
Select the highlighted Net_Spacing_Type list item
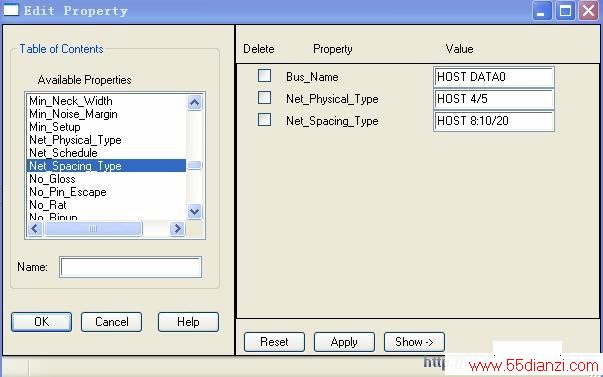tap(107, 166)
